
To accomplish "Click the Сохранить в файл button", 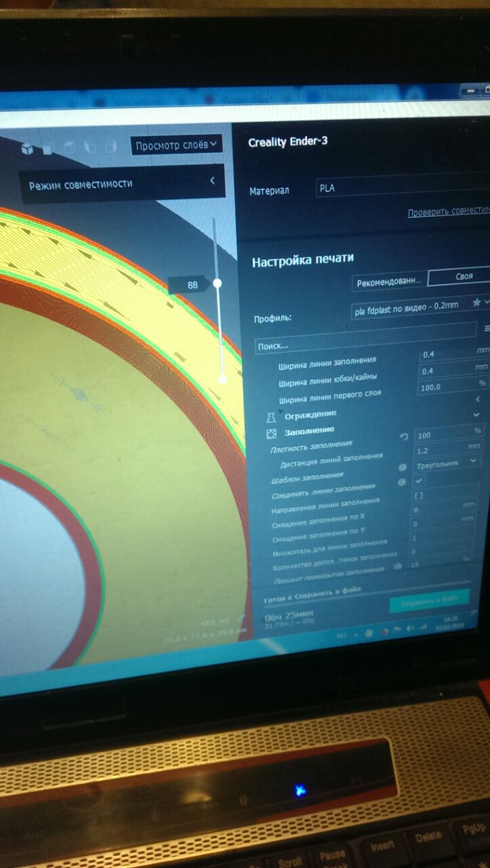I will pyautogui.click(x=430, y=601).
